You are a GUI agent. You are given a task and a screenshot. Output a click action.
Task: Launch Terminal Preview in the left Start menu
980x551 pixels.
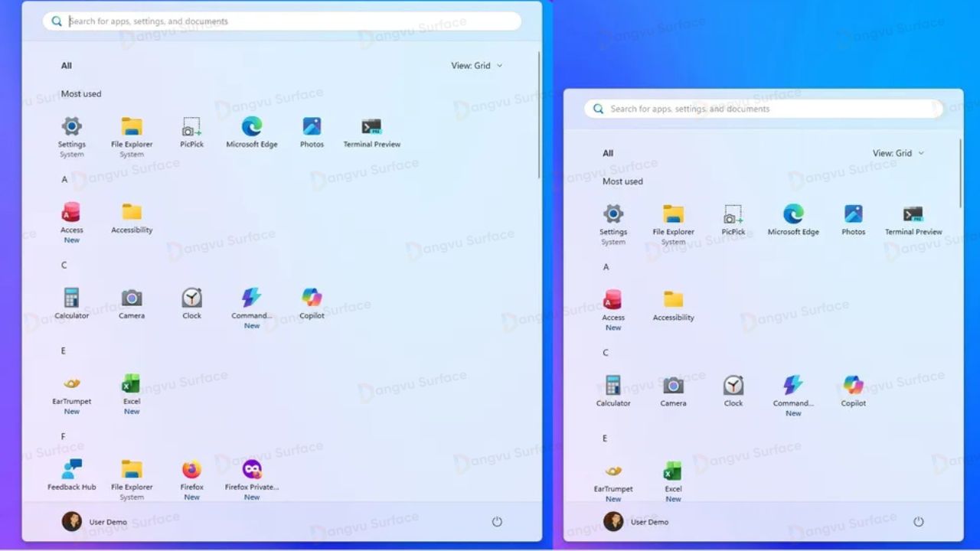[x=371, y=132]
